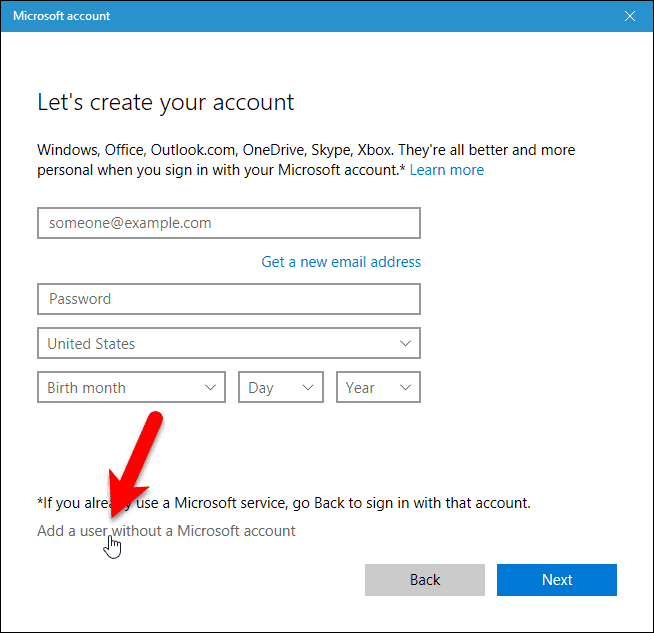
Task: Go Back to the previous step
Action: tap(425, 580)
